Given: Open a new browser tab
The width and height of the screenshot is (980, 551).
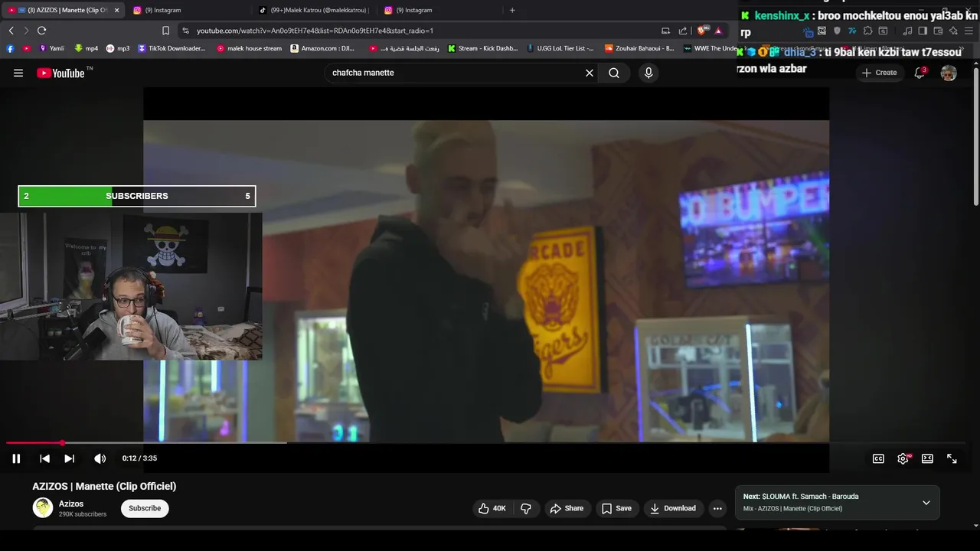Looking at the screenshot, I should coord(512,10).
